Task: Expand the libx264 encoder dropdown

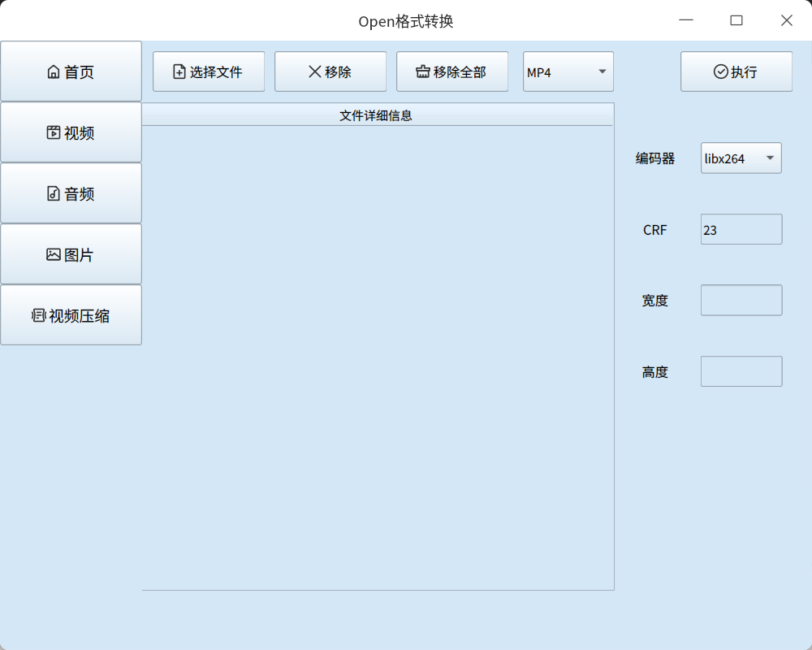Action: (x=741, y=158)
